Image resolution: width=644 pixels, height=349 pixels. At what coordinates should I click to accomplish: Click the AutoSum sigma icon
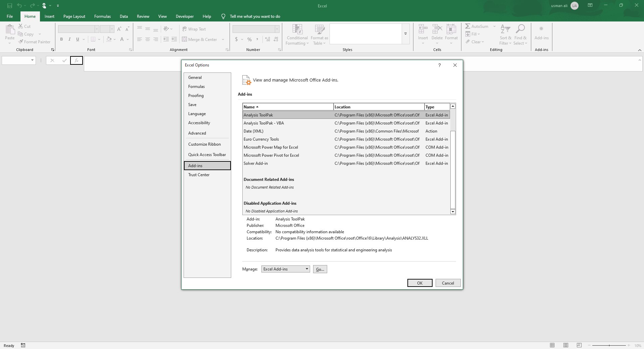[x=467, y=26]
